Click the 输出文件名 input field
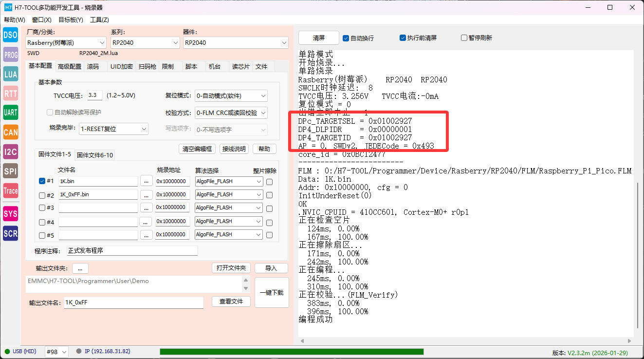 click(133, 302)
